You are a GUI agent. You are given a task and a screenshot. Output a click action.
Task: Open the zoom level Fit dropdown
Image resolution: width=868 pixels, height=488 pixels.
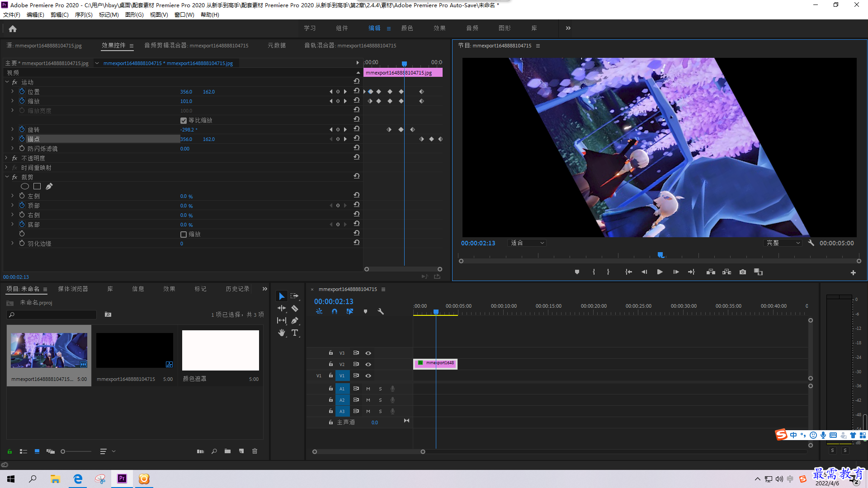click(527, 243)
